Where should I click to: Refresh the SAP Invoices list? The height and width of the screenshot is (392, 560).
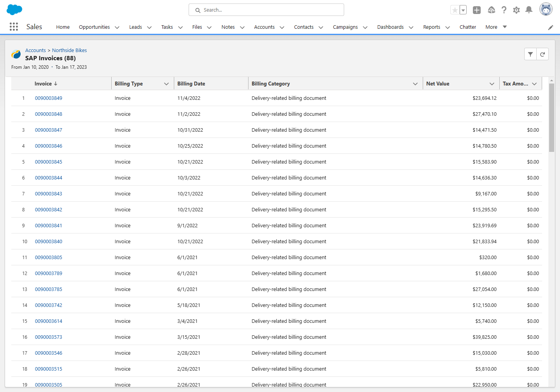click(x=542, y=54)
